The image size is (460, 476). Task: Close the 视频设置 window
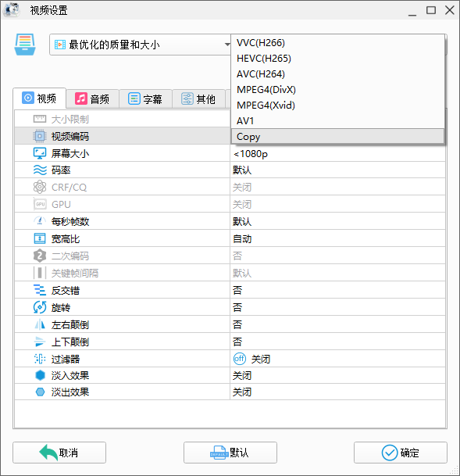click(x=449, y=10)
